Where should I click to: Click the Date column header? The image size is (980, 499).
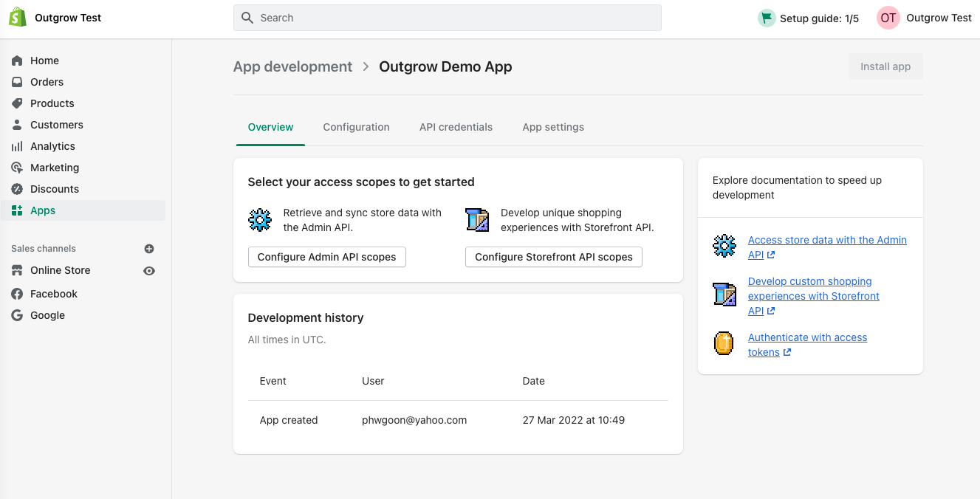(x=533, y=381)
